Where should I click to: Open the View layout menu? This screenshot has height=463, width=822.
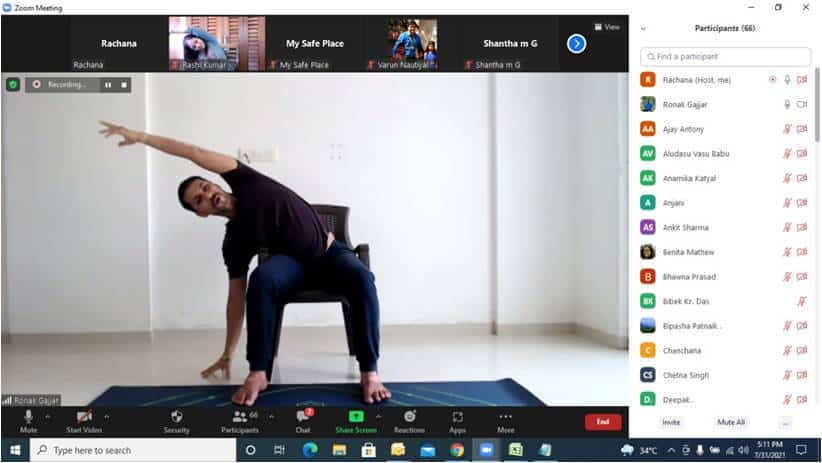[x=607, y=27]
